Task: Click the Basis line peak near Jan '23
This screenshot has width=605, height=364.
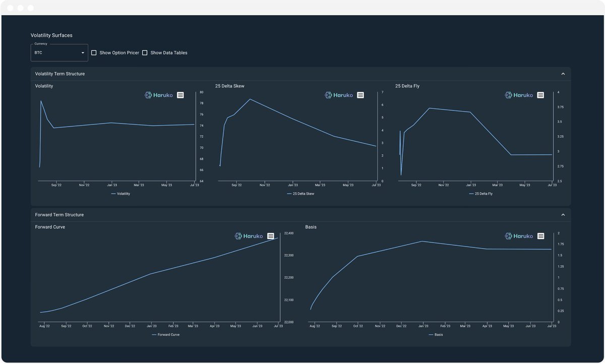Action: pos(422,241)
